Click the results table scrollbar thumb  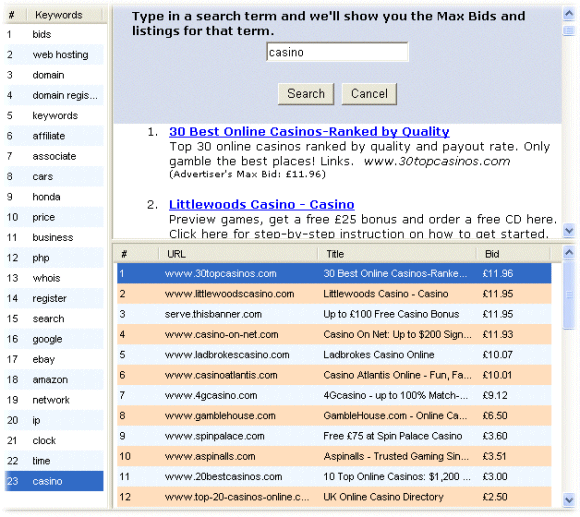pos(569,294)
